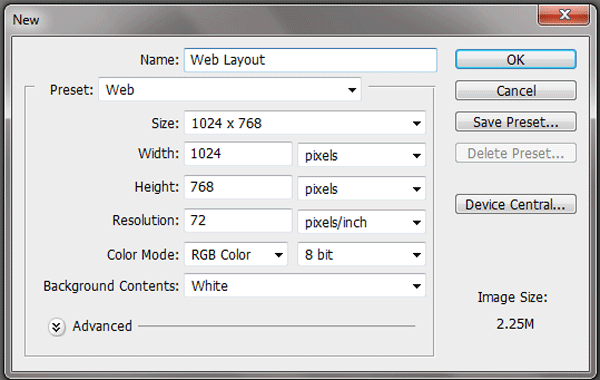Screen dimensions: 600x380
Task: Click the Image Size label
Action: (512, 297)
